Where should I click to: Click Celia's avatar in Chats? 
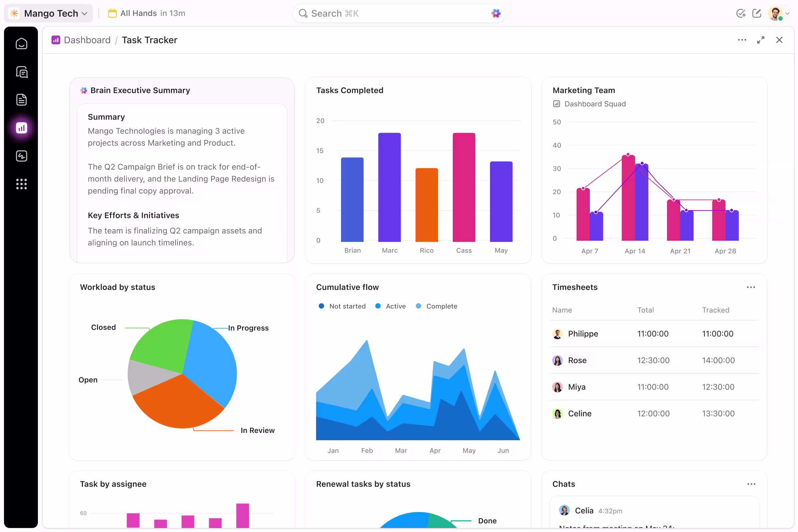(x=564, y=510)
